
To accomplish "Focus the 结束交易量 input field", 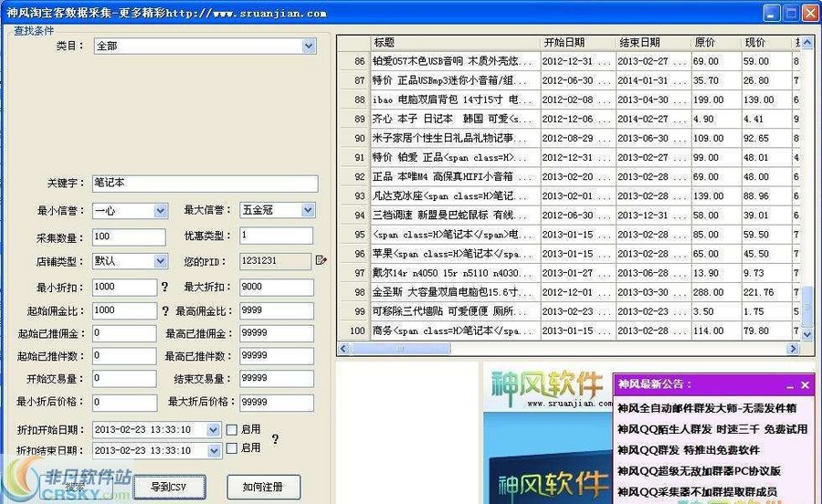I will tap(277, 378).
